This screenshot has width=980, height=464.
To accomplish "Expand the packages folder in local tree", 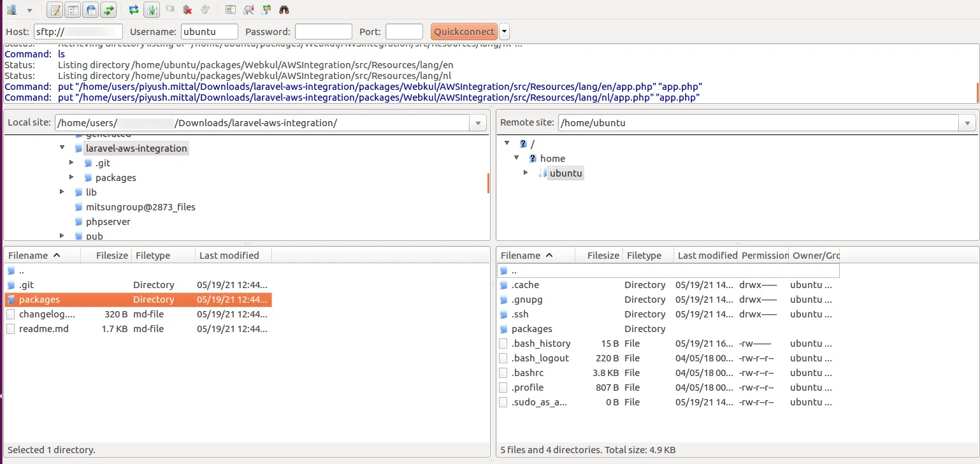I will [72, 177].
